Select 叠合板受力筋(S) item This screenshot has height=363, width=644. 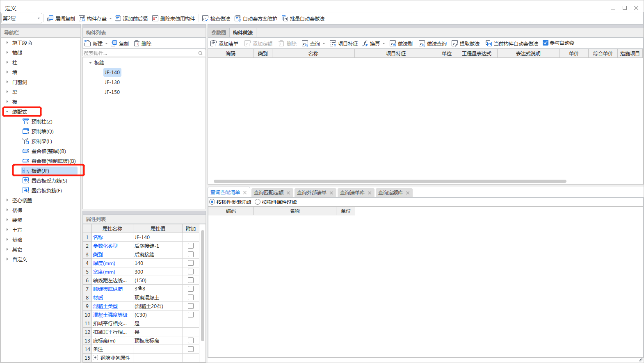[x=49, y=181]
